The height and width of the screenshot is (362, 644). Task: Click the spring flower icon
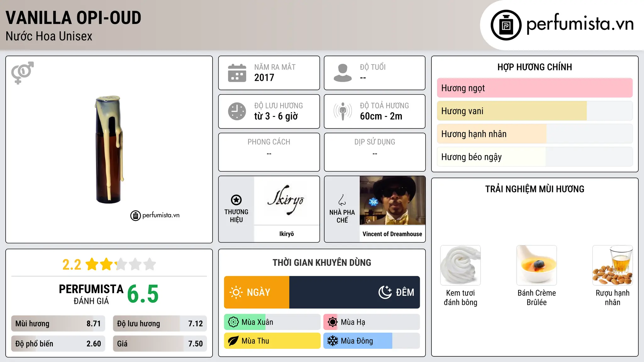(233, 322)
